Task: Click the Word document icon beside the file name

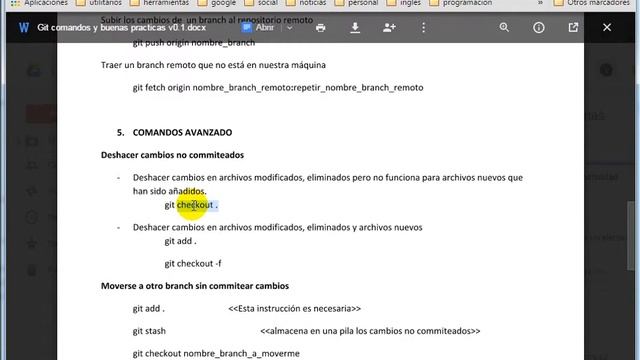Action: pyautogui.click(x=24, y=27)
